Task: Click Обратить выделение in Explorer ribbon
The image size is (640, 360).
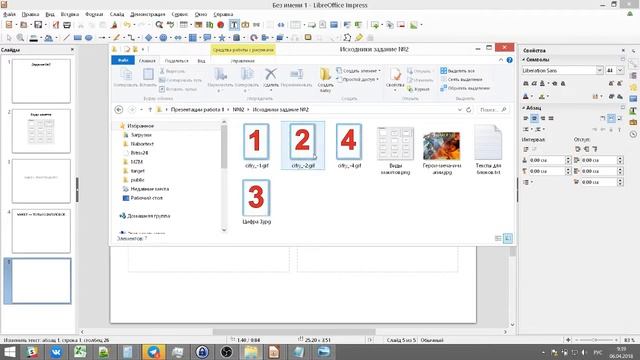Action: (465, 88)
